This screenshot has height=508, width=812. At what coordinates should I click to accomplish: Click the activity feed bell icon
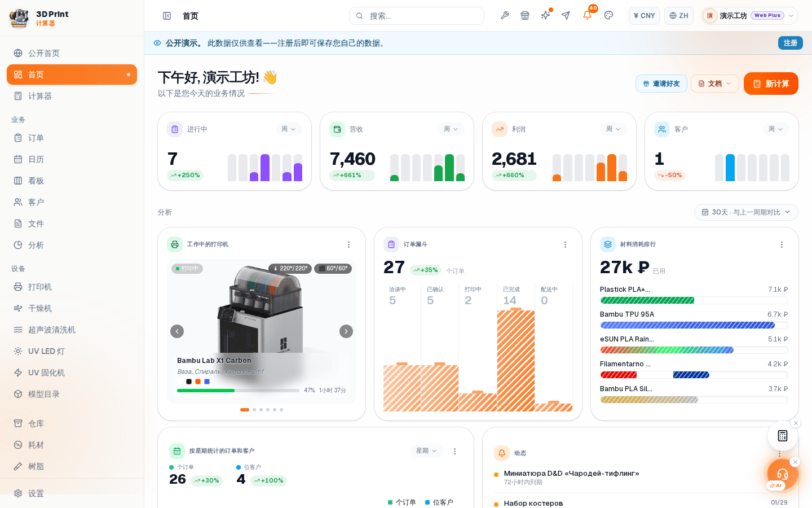502,453
